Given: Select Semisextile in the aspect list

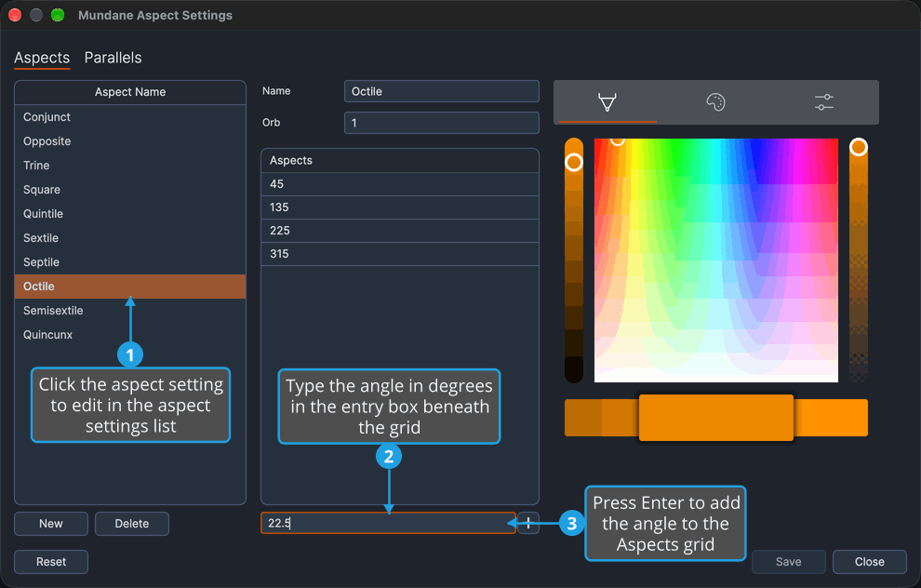Looking at the screenshot, I should tap(130, 310).
